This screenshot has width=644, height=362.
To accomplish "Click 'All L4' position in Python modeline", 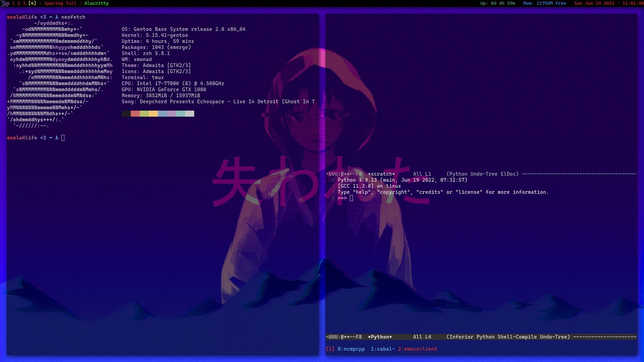I will (x=422, y=337).
